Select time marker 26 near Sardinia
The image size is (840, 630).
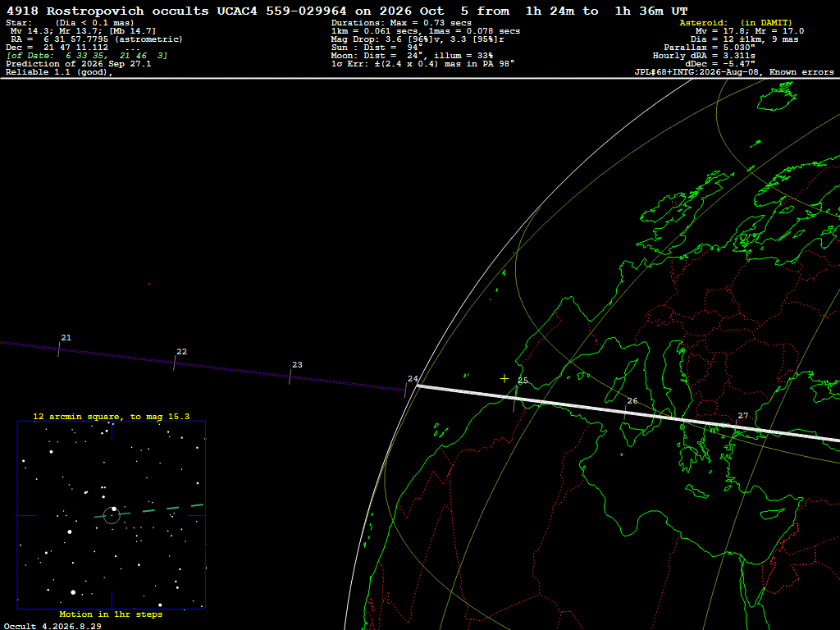[x=632, y=400]
